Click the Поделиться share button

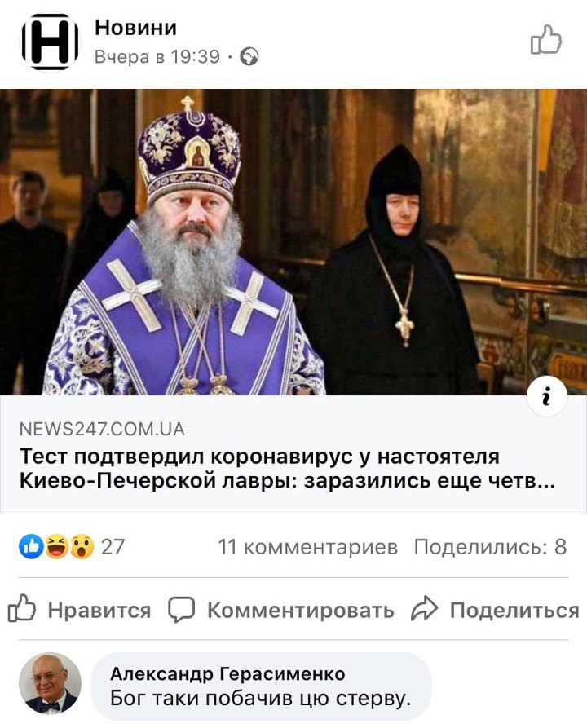(x=495, y=609)
